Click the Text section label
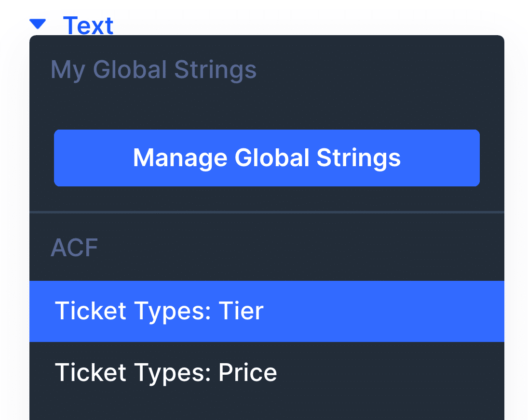The height and width of the screenshot is (420, 528). tap(88, 26)
